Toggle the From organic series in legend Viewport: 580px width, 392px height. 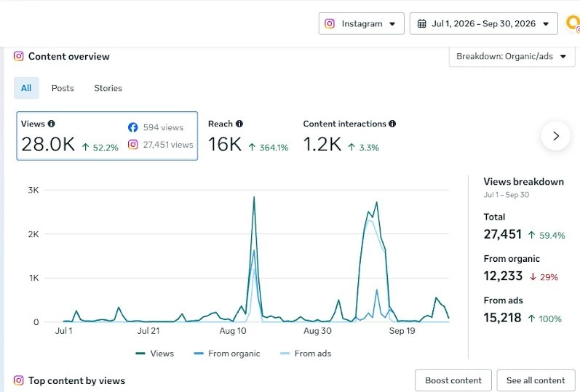point(227,353)
